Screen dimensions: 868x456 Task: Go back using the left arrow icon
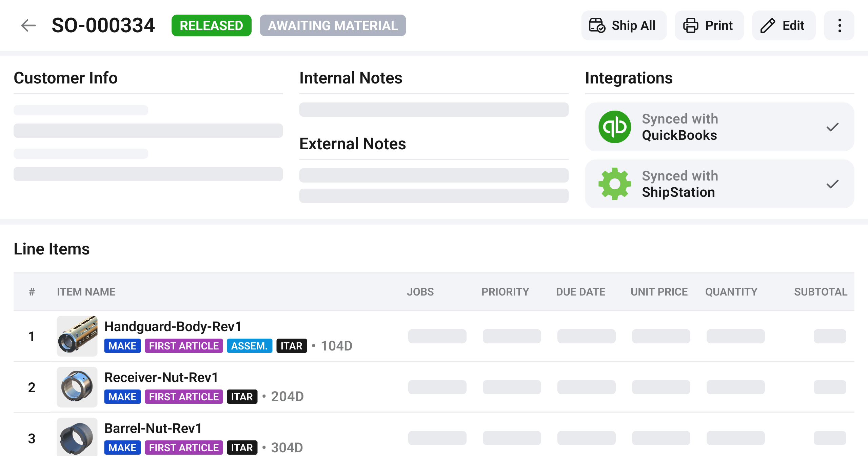(x=28, y=25)
